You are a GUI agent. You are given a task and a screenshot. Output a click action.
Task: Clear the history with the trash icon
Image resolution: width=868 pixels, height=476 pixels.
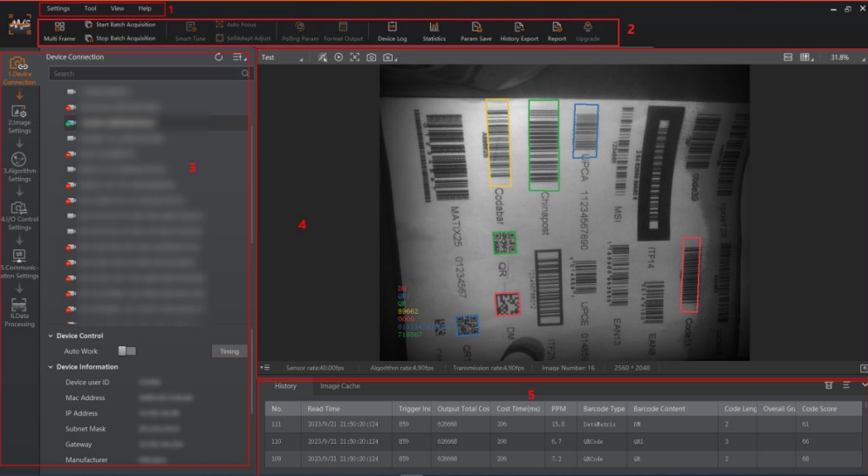point(829,385)
